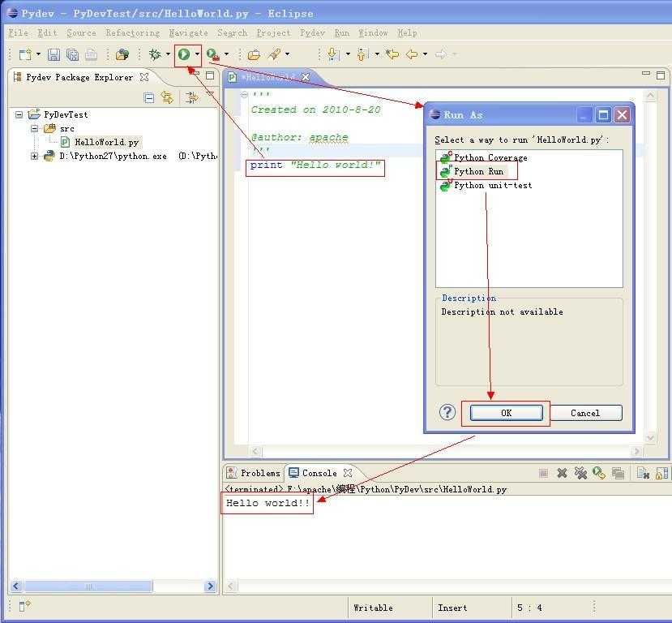Click the green Run button icon
The image size is (672, 623).
184,54
